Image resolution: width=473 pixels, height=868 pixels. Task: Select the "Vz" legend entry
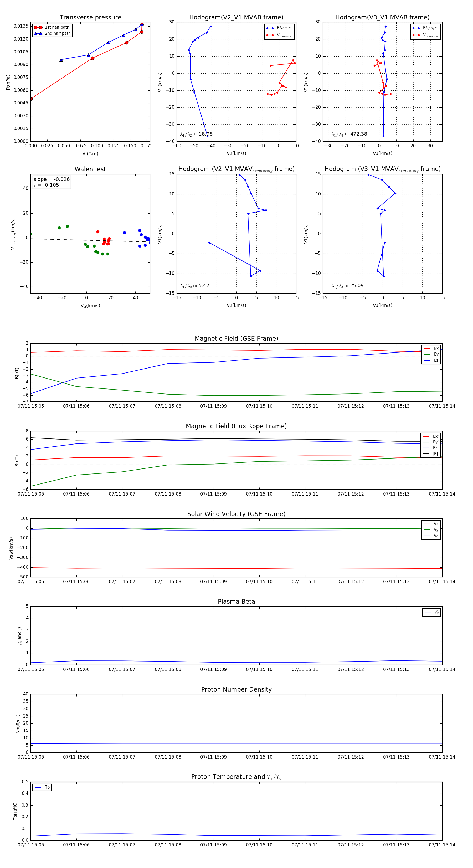[431, 536]
